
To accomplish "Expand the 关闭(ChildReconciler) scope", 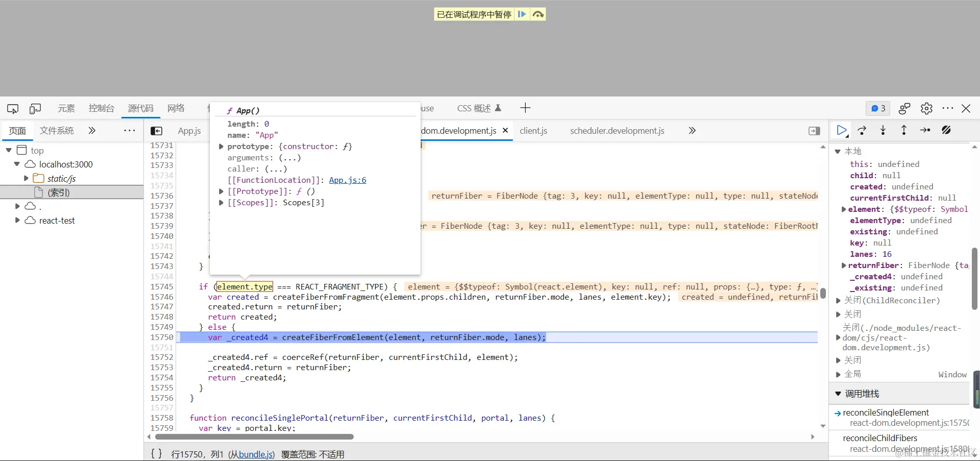I will tap(838, 301).
